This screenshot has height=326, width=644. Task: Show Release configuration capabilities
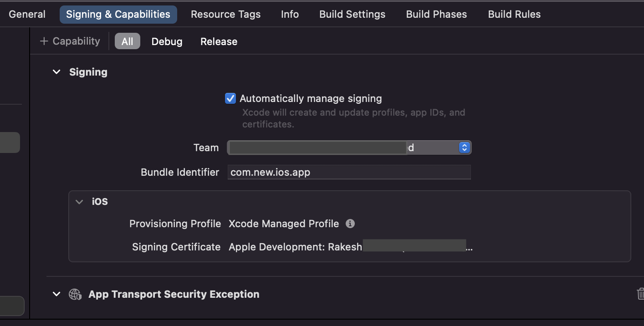tap(219, 41)
